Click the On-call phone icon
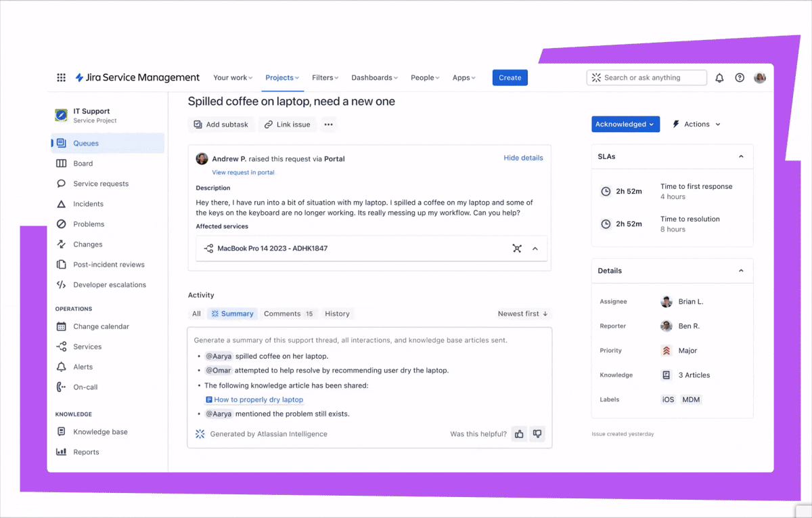 point(61,387)
